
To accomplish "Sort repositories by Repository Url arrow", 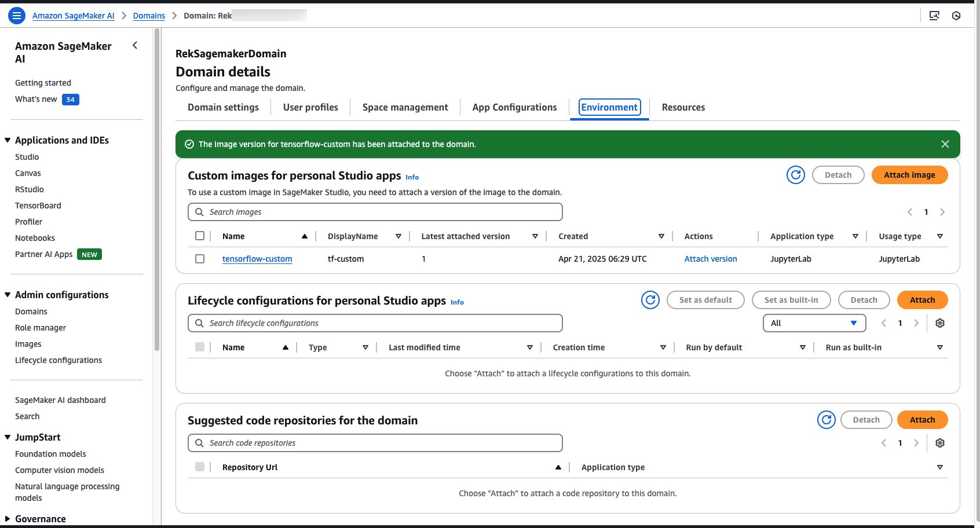I will [x=558, y=467].
